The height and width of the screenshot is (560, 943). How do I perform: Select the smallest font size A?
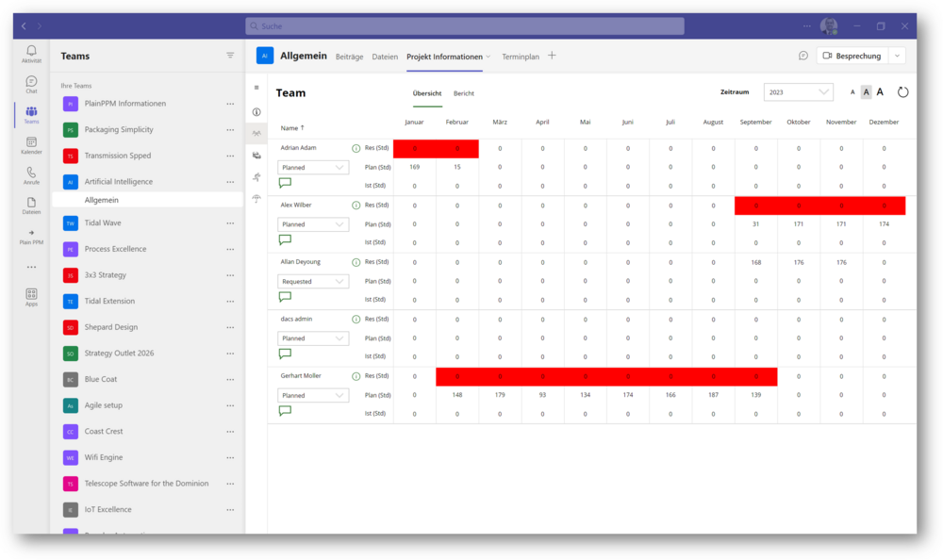click(852, 92)
